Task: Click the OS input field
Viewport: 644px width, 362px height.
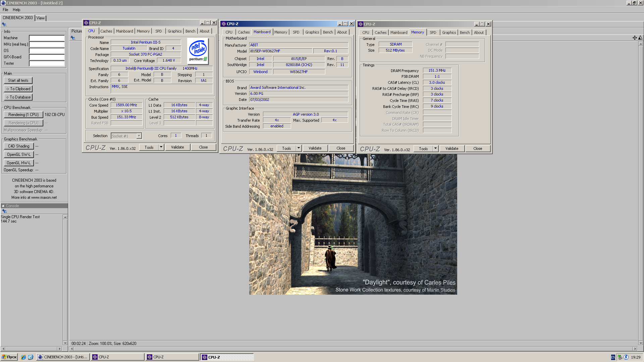Action: click(47, 51)
